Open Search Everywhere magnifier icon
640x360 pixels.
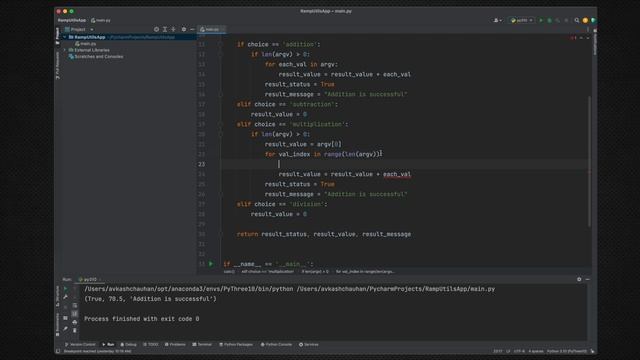pyautogui.click(x=577, y=20)
